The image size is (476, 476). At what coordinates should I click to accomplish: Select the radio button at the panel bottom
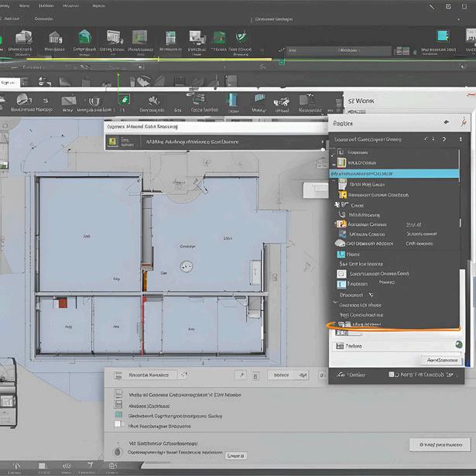click(x=118, y=452)
